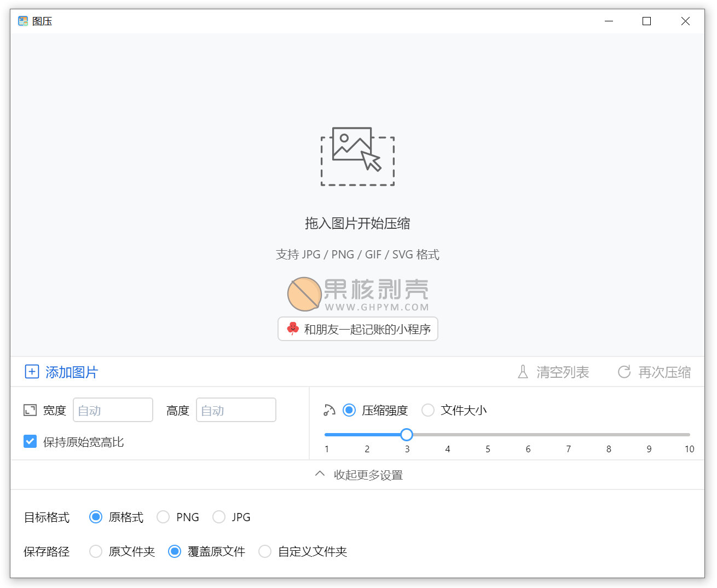Viewport: 717px width, 588px height.
Task: Click the 图压 app icon in title bar
Action: pyautogui.click(x=23, y=21)
